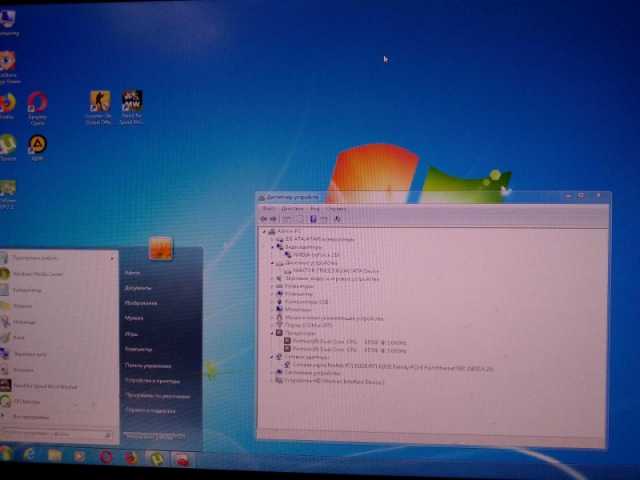Collapse the Сетевые адаптеры (network adapters) node

tap(272, 357)
